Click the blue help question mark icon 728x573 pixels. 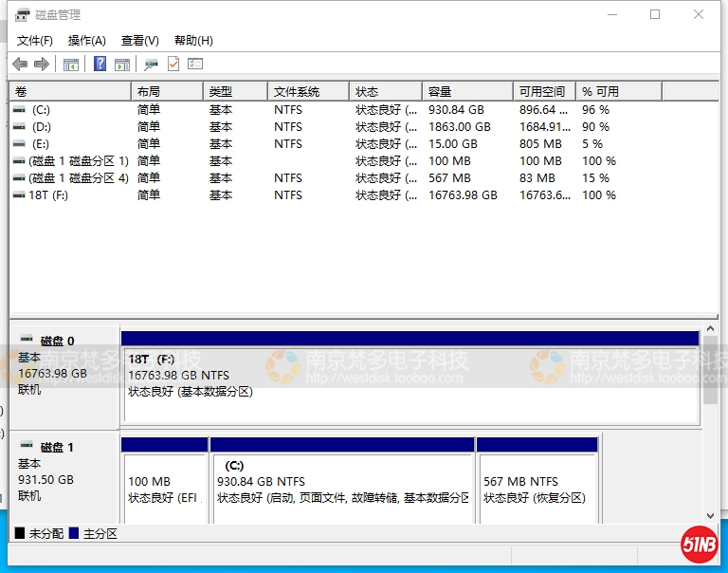(100, 64)
